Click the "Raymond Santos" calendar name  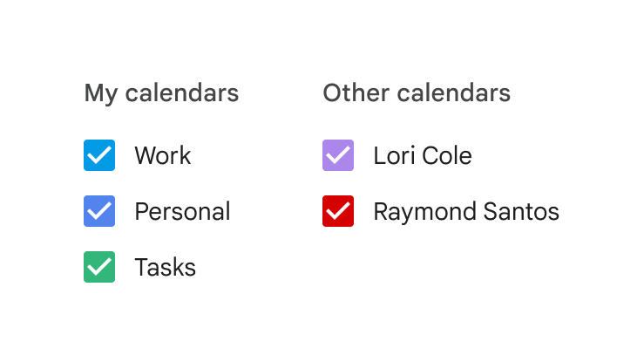[466, 212]
